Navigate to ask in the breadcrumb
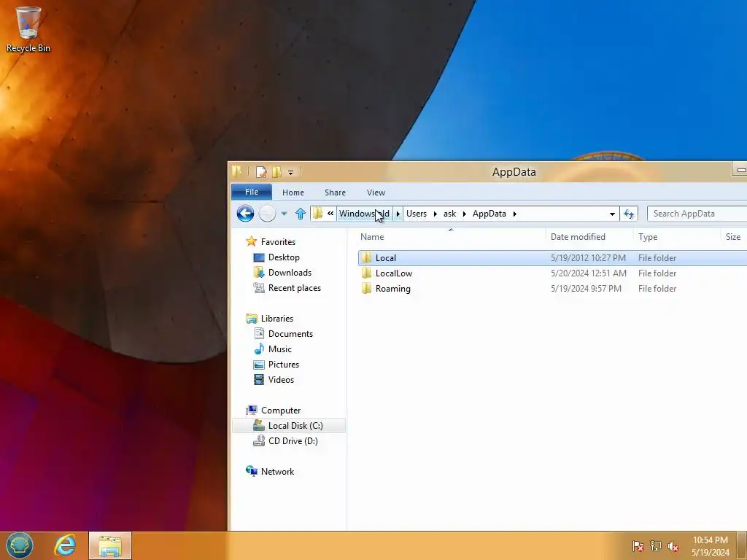 (449, 214)
